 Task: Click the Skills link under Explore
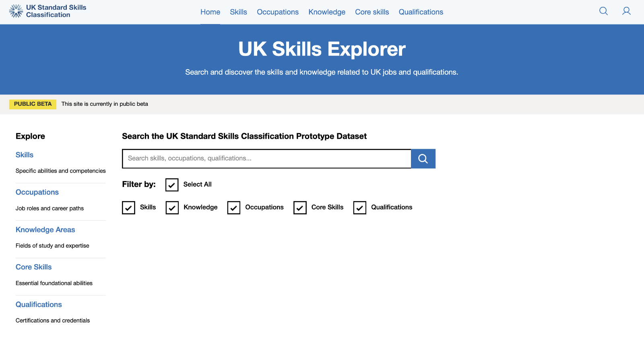point(25,155)
